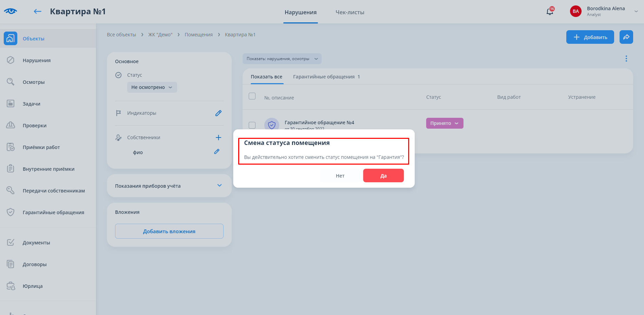This screenshot has height=315, width=644.
Task: Open the three-dot options menu
Action: tap(626, 59)
